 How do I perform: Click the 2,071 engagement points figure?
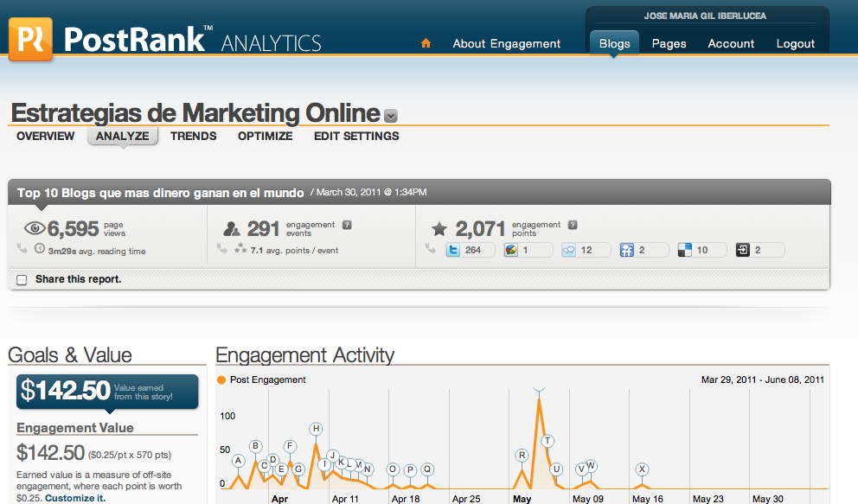point(480,228)
